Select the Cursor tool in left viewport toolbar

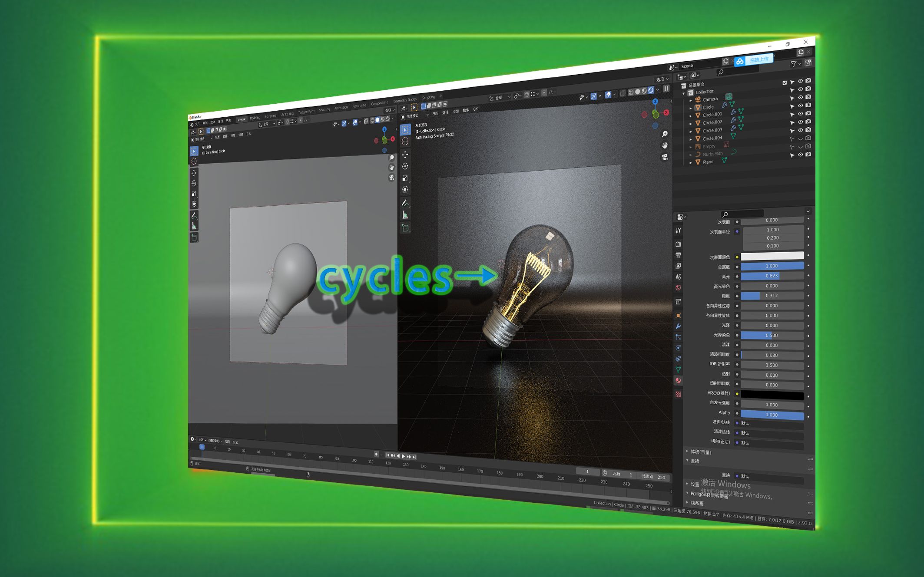click(194, 162)
